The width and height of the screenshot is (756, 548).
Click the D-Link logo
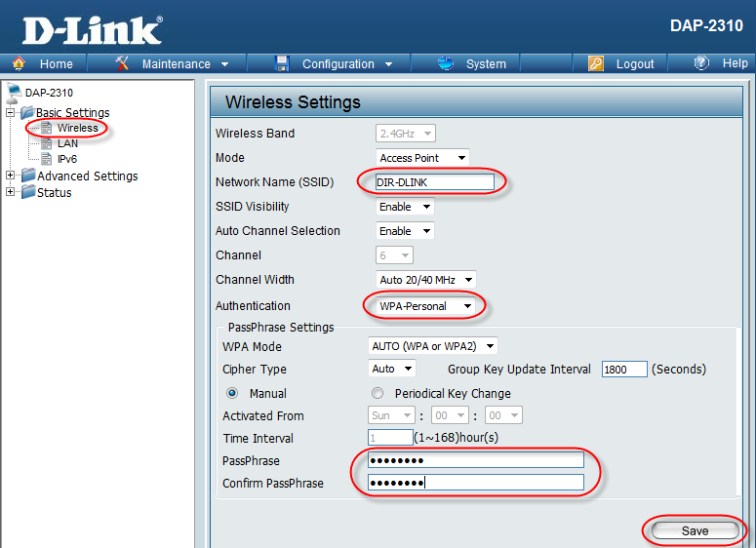(x=92, y=30)
